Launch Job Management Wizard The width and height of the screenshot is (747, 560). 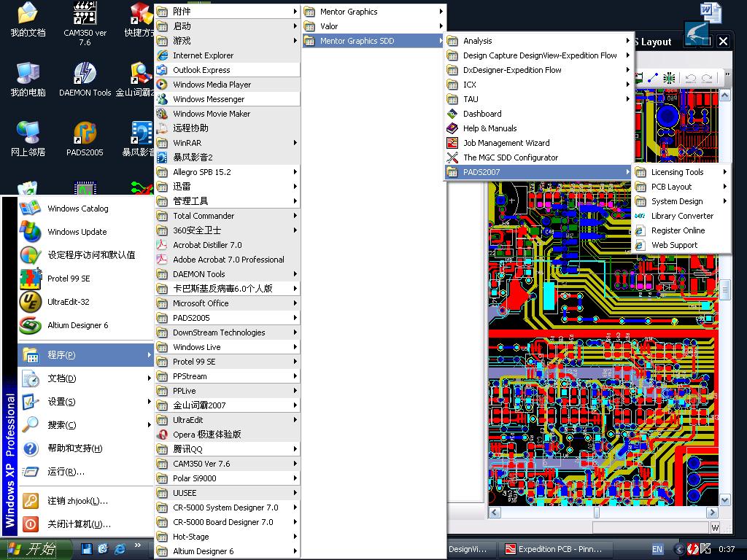pyautogui.click(x=539, y=143)
